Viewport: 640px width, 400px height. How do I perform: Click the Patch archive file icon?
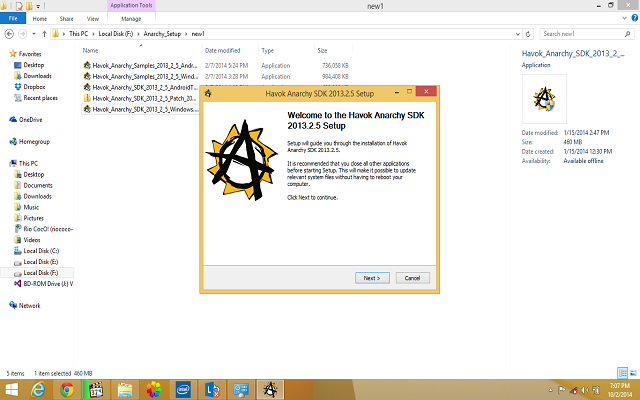click(x=87, y=98)
